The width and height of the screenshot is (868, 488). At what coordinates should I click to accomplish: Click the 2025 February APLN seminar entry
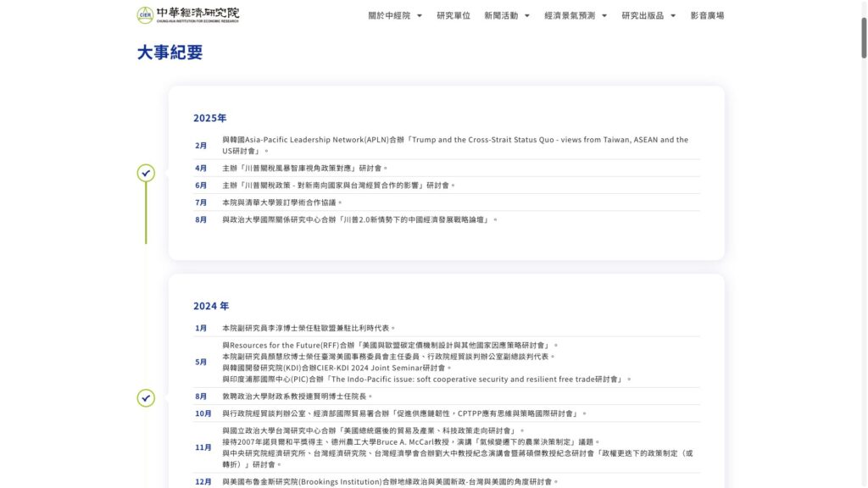pyautogui.click(x=455, y=145)
